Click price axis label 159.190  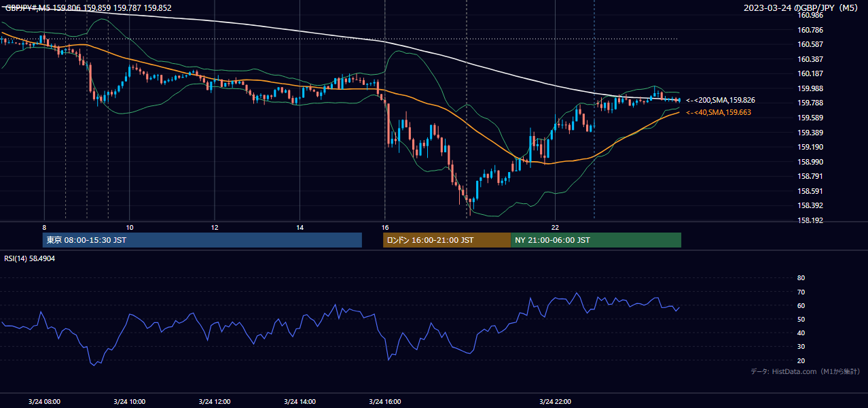click(810, 147)
